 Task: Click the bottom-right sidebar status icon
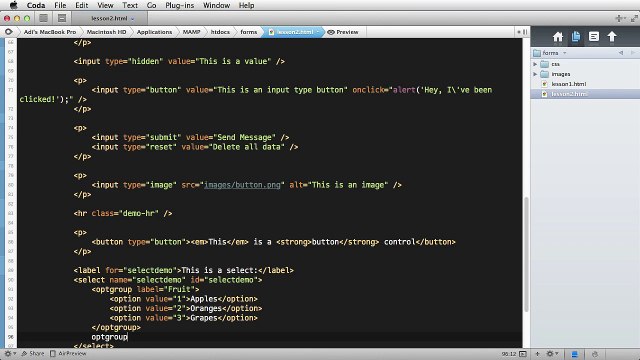(x=595, y=354)
